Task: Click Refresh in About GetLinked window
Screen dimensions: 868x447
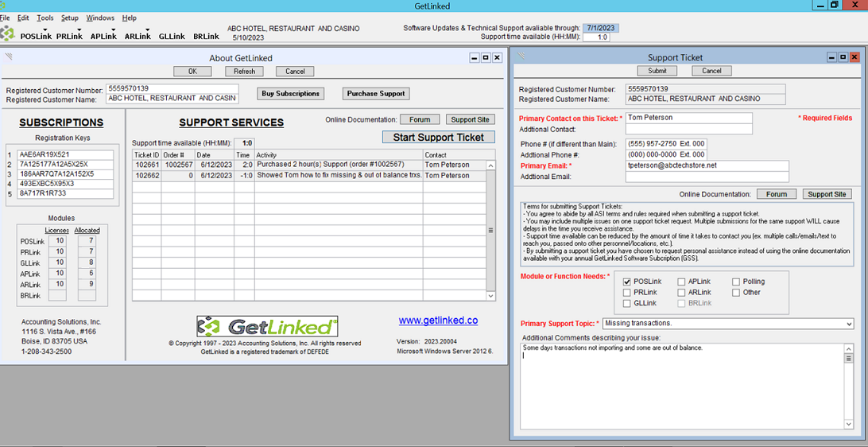Action: click(x=244, y=72)
